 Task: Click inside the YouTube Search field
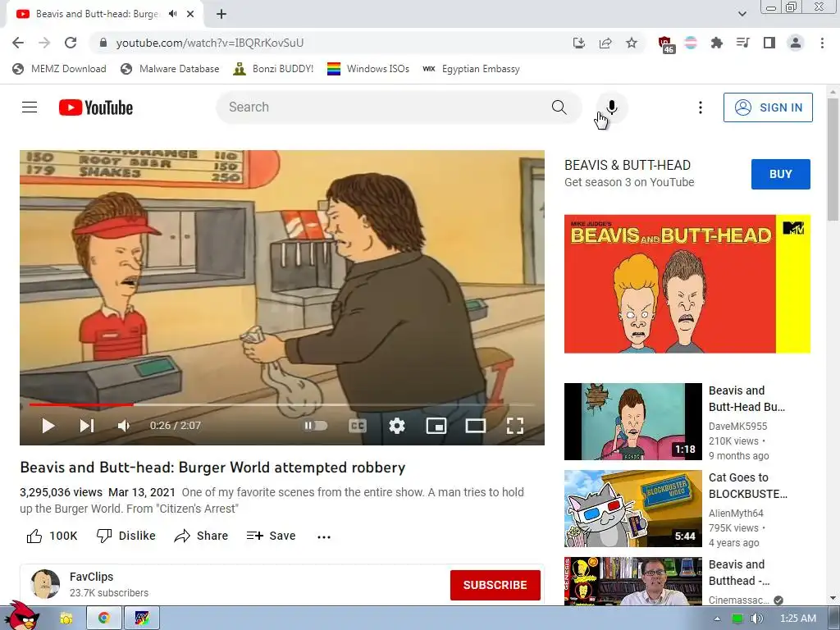[x=381, y=107]
